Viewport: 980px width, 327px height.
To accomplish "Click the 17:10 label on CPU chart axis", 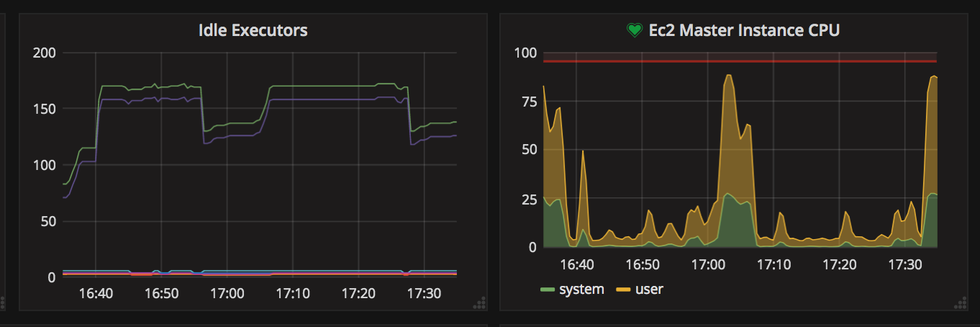I will (773, 264).
